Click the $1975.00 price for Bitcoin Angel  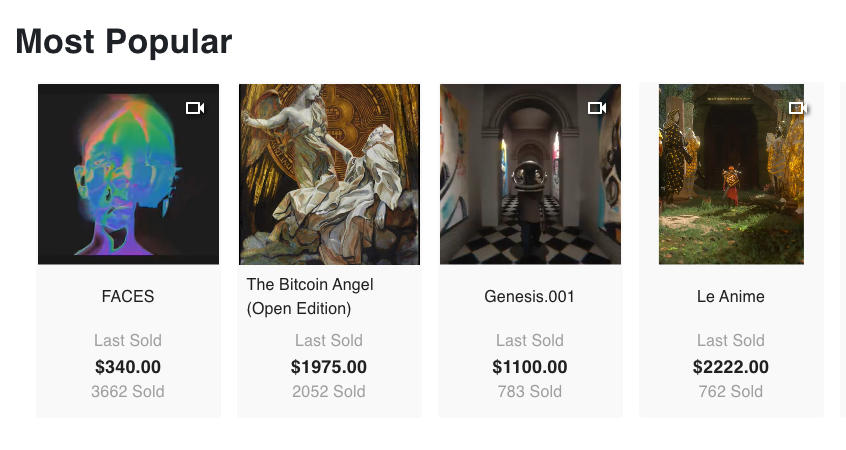click(x=329, y=367)
